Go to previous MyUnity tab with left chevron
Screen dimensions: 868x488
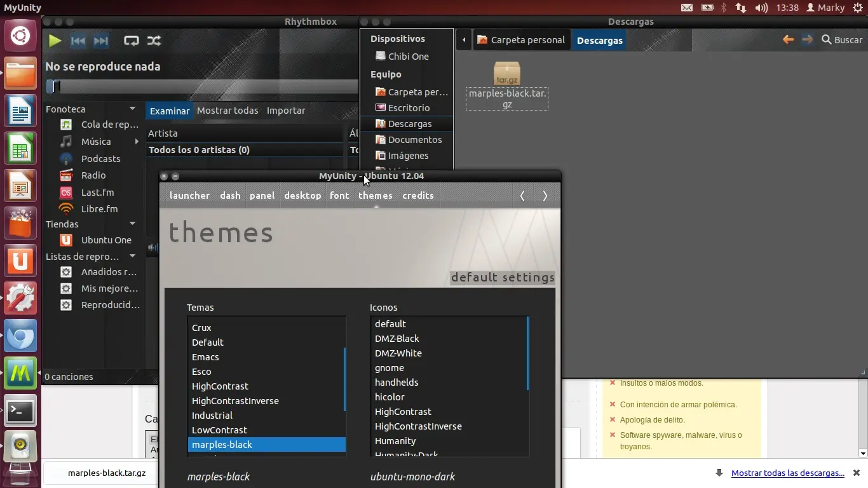coord(522,196)
